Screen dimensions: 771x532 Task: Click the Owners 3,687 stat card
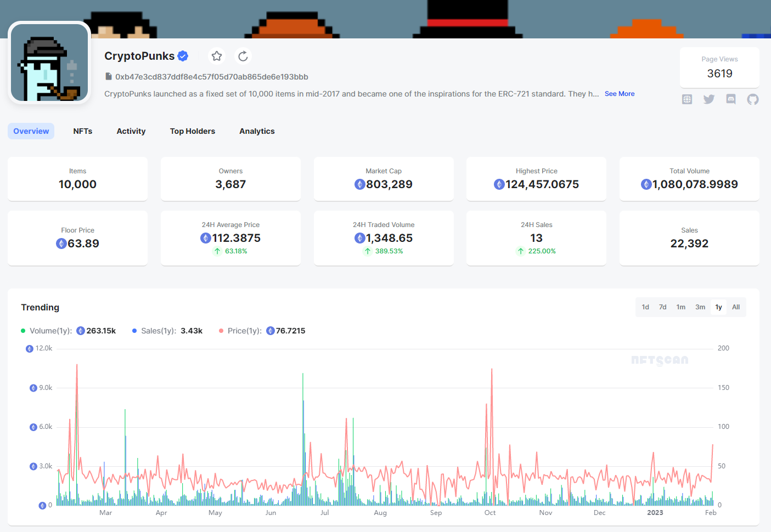click(230, 179)
